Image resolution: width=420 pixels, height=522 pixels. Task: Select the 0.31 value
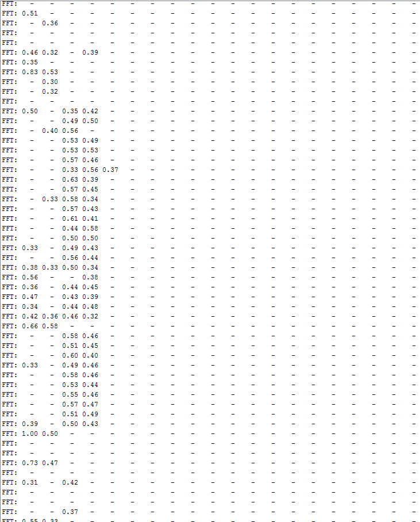[30, 482]
